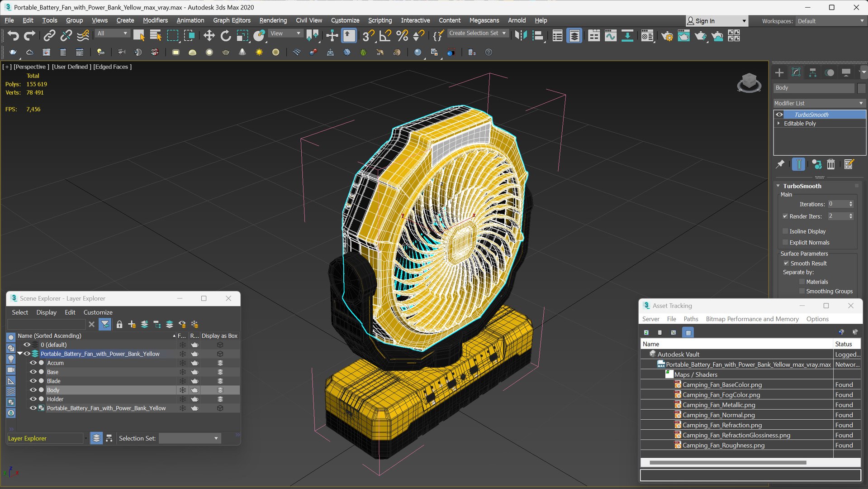Viewport: 868px width, 489px height.
Task: Hide the Blade layer eye icon
Action: (33, 381)
